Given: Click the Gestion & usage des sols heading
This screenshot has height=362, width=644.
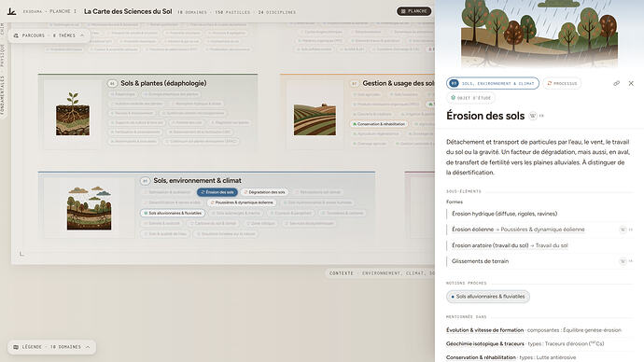Looking at the screenshot, I should pyautogui.click(x=399, y=83).
